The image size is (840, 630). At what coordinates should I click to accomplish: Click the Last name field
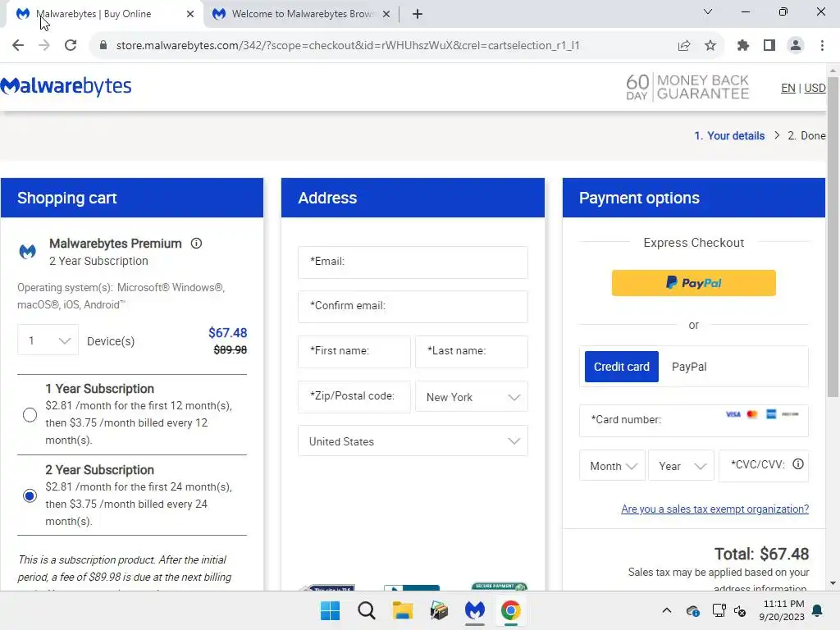click(472, 351)
